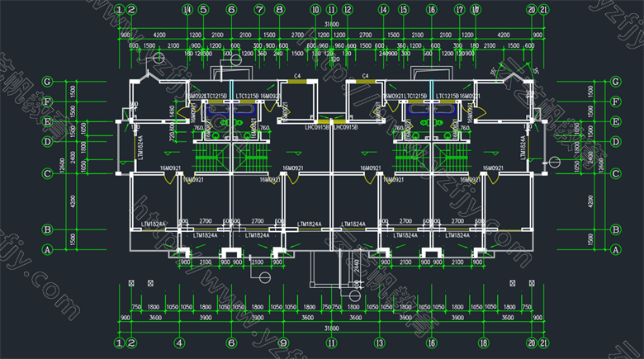Click the right C4 window label
Image resolution: width=644 pixels, height=359 pixels.
(364, 76)
